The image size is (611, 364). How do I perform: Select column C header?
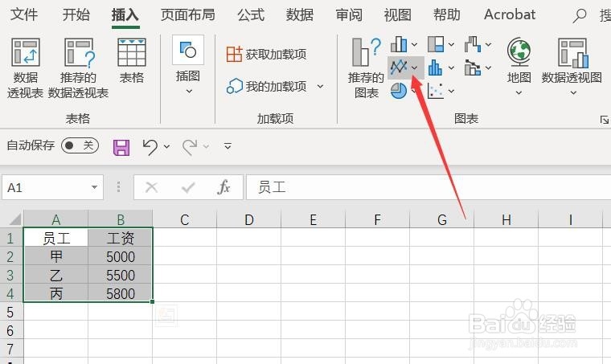pos(185,219)
